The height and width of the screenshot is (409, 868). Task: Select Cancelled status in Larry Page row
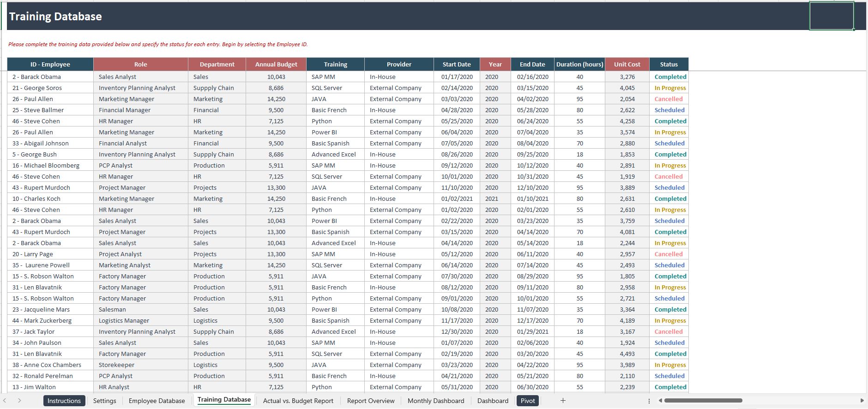[x=669, y=254]
